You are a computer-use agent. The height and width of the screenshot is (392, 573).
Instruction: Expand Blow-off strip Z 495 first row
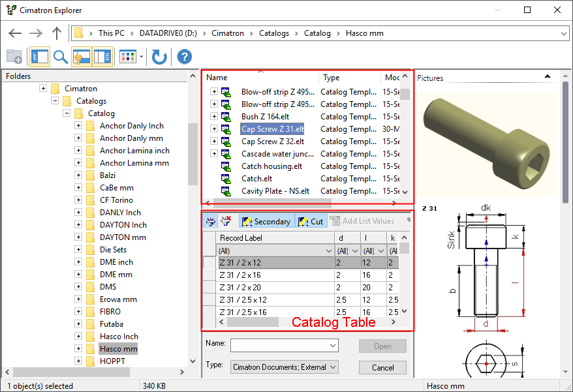click(x=214, y=91)
